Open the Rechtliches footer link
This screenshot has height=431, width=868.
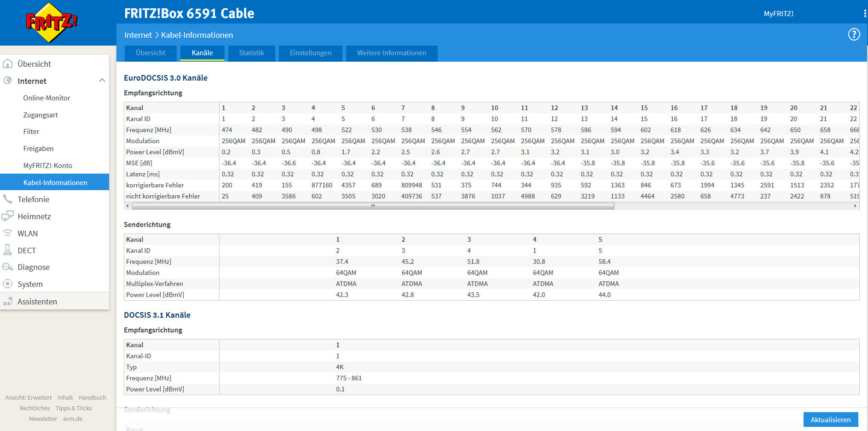(x=35, y=408)
